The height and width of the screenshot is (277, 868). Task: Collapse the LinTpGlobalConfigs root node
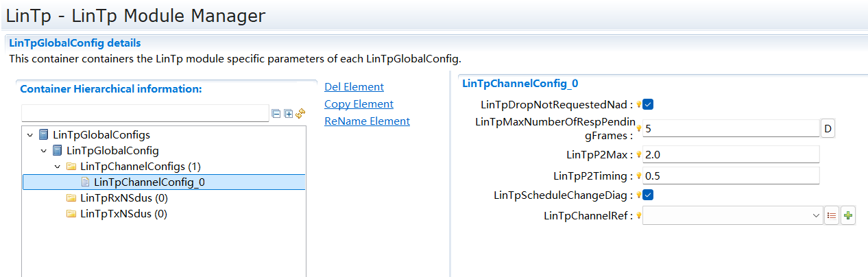[x=30, y=135]
